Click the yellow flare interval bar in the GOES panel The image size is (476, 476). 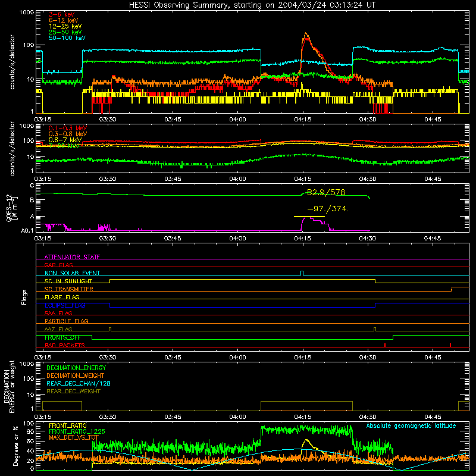pos(309,217)
